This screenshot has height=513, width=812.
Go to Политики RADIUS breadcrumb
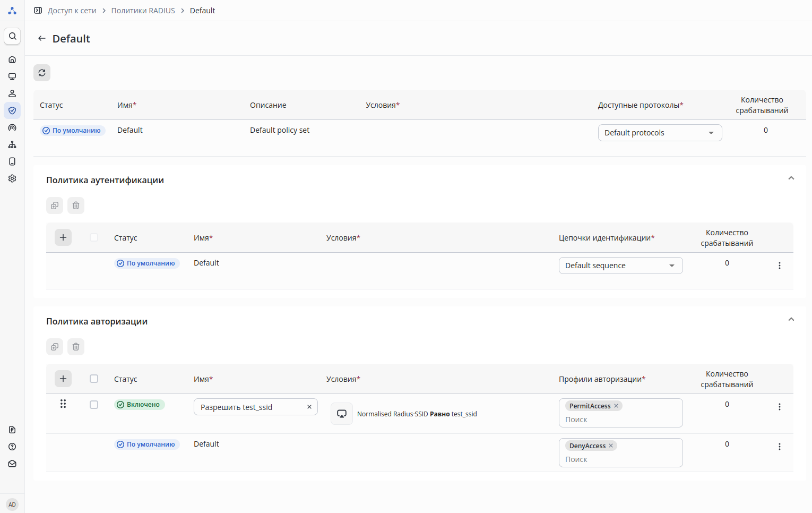143,11
